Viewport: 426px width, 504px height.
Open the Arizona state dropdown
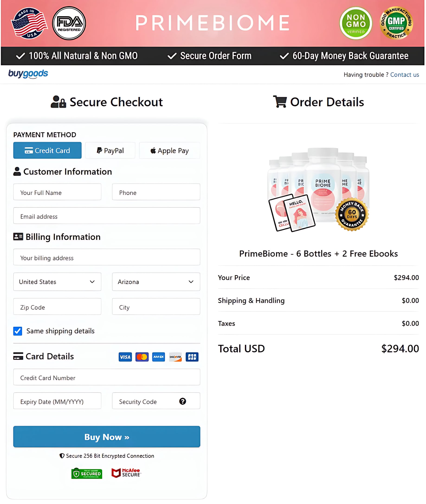pos(156,282)
